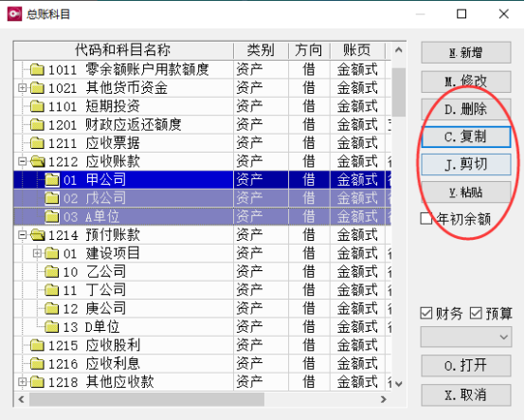Enable the 年初余额 checkbox

tap(426, 219)
